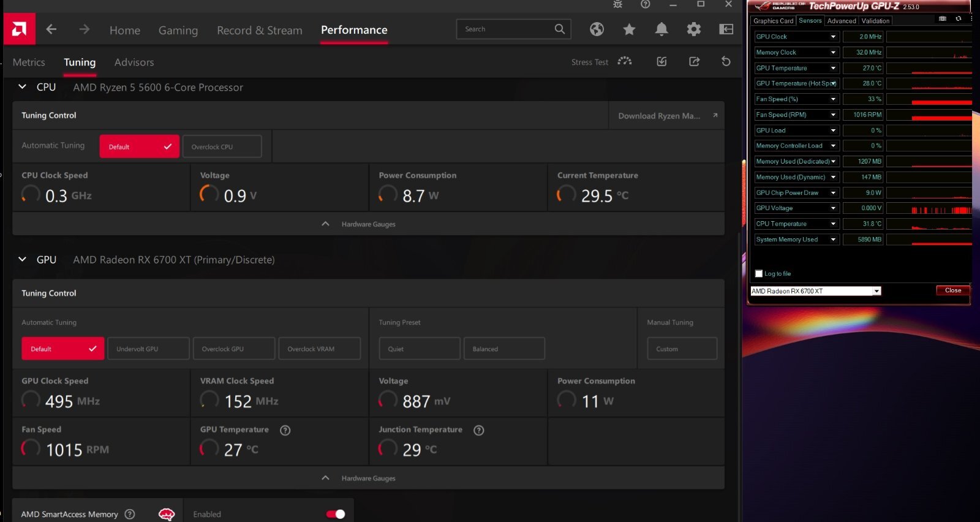Open Validation tab in GPU-Z
This screenshot has height=522, width=980.
pos(875,21)
